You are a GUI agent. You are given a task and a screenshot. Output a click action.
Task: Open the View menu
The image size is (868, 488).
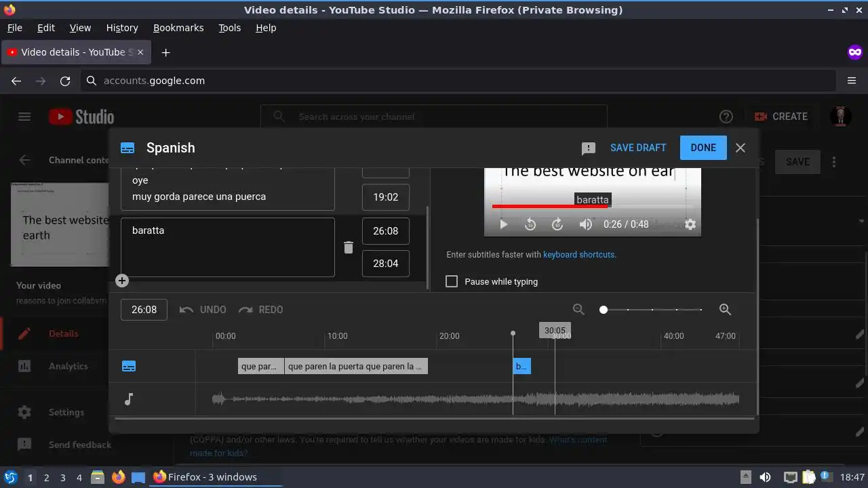click(80, 28)
